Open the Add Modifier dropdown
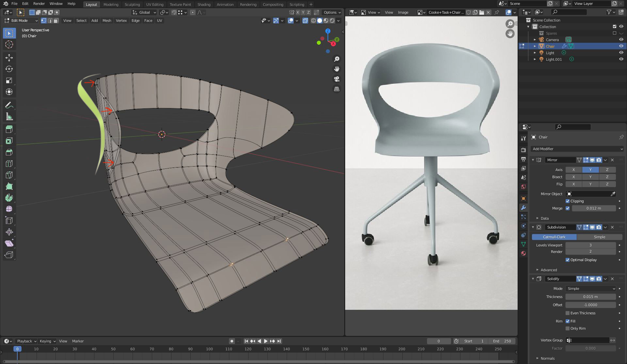 (577, 149)
